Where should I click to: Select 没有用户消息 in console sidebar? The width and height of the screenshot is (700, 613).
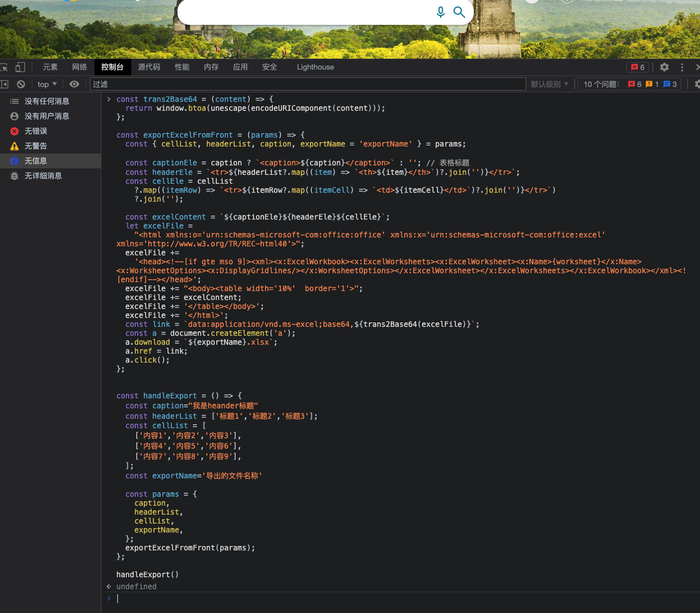point(50,116)
